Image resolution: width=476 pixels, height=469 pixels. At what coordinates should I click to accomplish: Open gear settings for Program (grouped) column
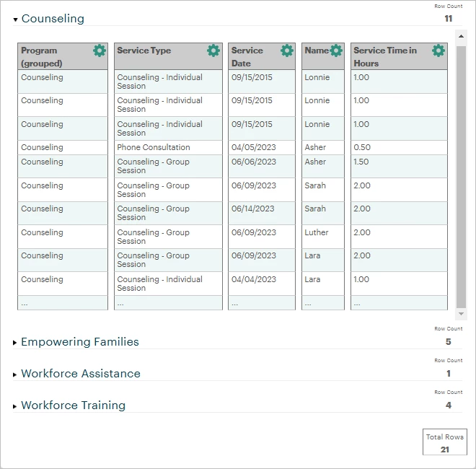click(x=100, y=51)
